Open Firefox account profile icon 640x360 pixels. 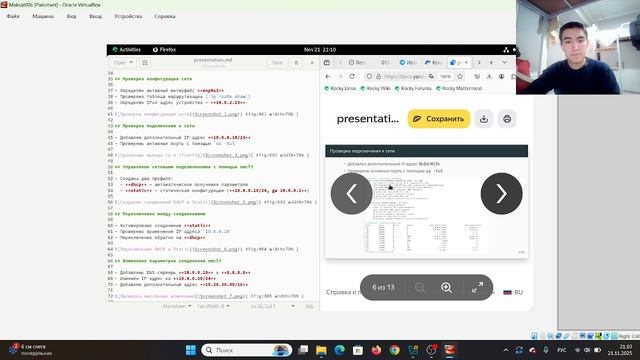click(501, 76)
